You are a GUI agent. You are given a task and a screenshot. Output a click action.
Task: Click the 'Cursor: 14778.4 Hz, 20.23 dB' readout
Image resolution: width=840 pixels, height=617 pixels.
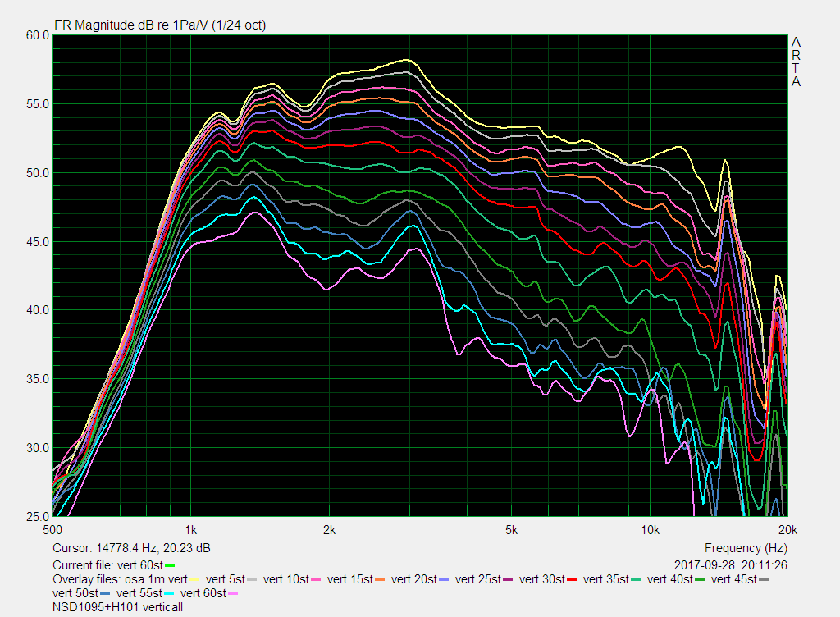[131, 548]
